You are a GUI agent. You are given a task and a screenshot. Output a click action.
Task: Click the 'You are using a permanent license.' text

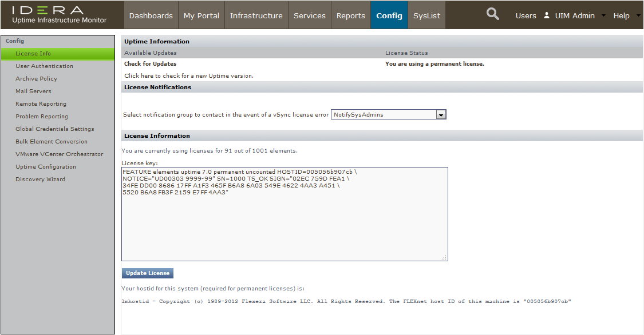(x=434, y=64)
